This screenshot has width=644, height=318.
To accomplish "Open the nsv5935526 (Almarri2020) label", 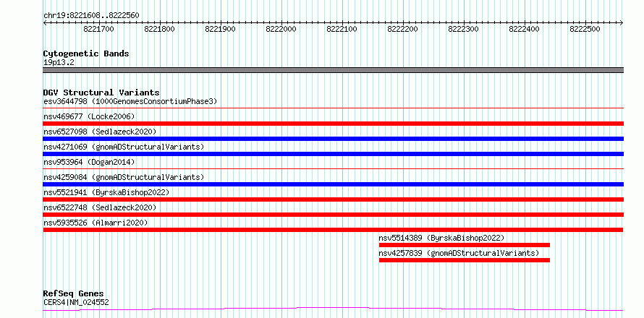I will click(x=96, y=223).
